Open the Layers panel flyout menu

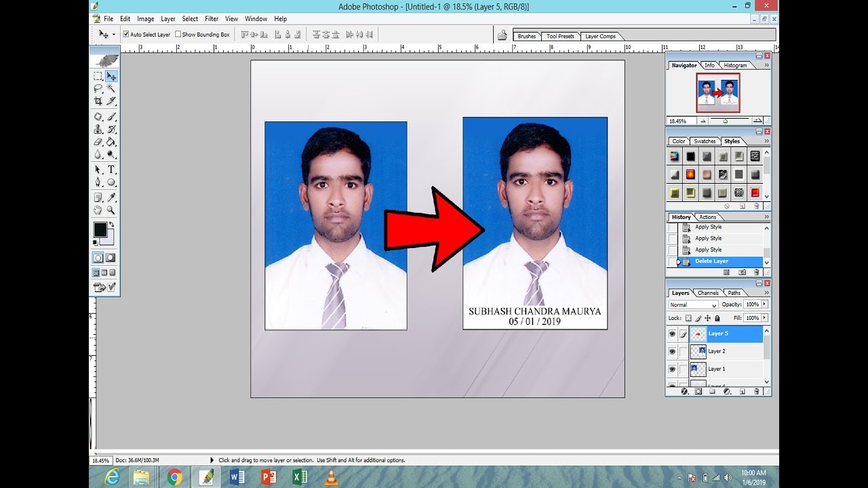(x=766, y=293)
